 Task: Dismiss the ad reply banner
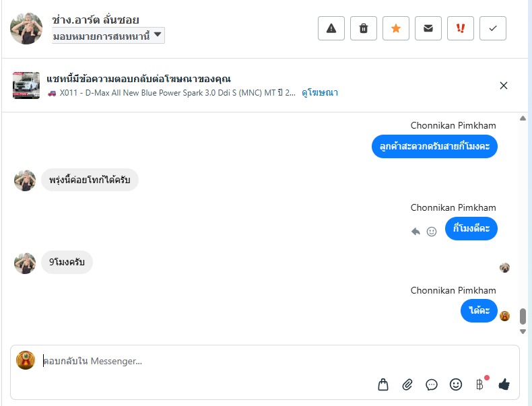(504, 86)
